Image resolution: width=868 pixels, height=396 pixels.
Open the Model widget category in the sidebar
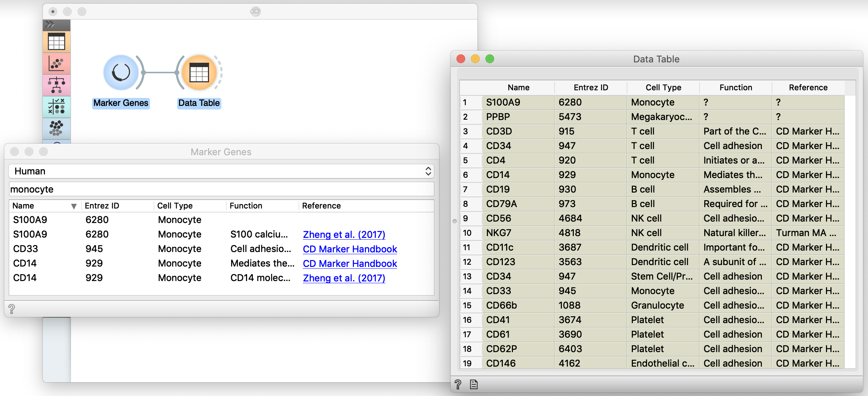tap(56, 86)
